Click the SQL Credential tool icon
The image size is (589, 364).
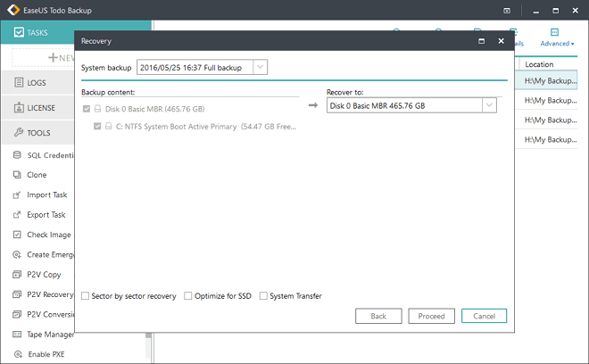coord(18,155)
